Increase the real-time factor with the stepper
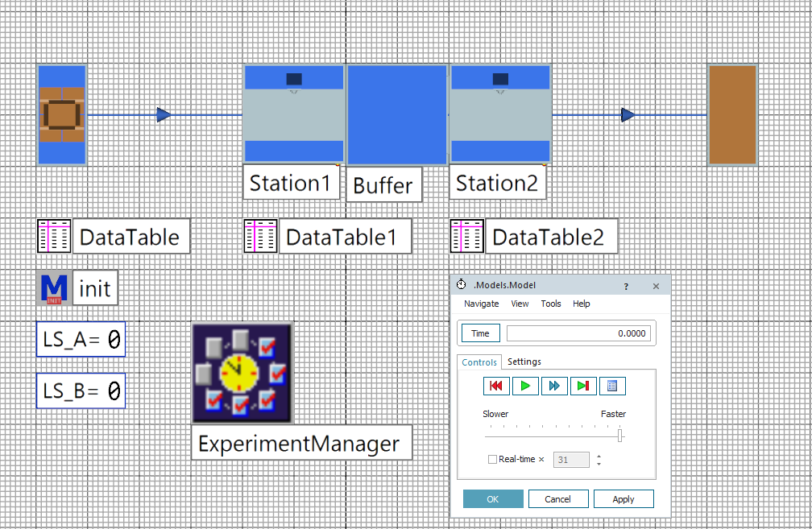This screenshot has width=812, height=529. coord(599,456)
